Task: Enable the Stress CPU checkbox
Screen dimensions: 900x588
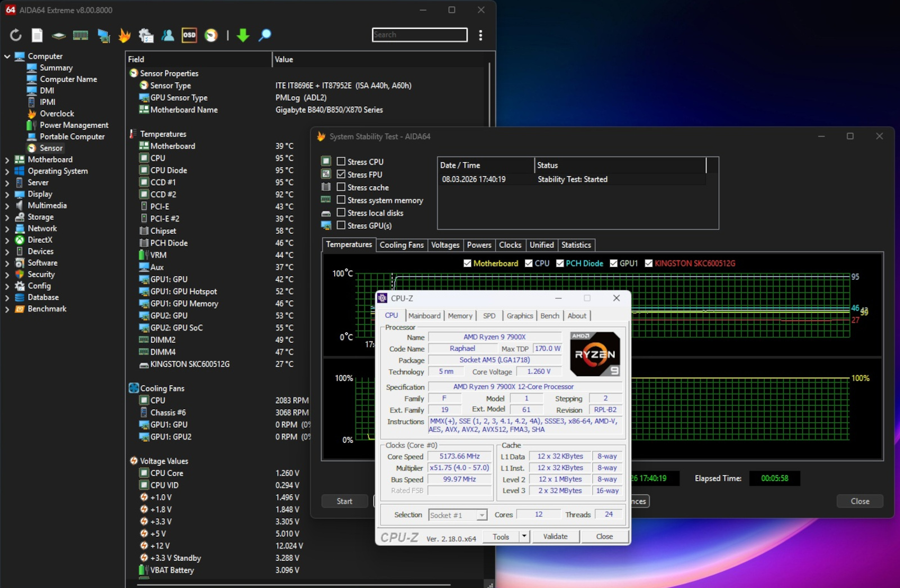Action: click(x=341, y=162)
